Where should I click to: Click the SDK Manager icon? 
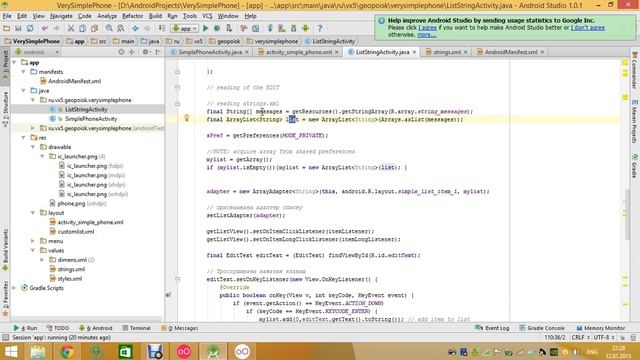pyautogui.click(x=293, y=28)
